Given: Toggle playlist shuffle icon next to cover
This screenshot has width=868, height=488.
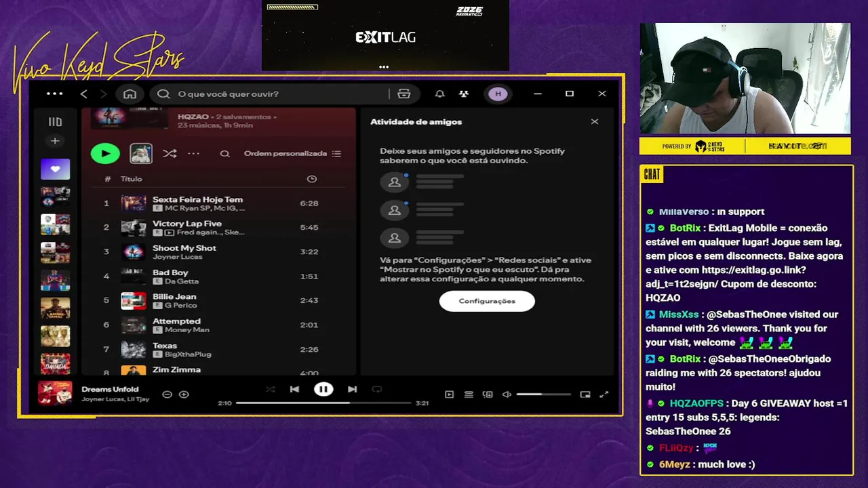Looking at the screenshot, I should point(170,154).
